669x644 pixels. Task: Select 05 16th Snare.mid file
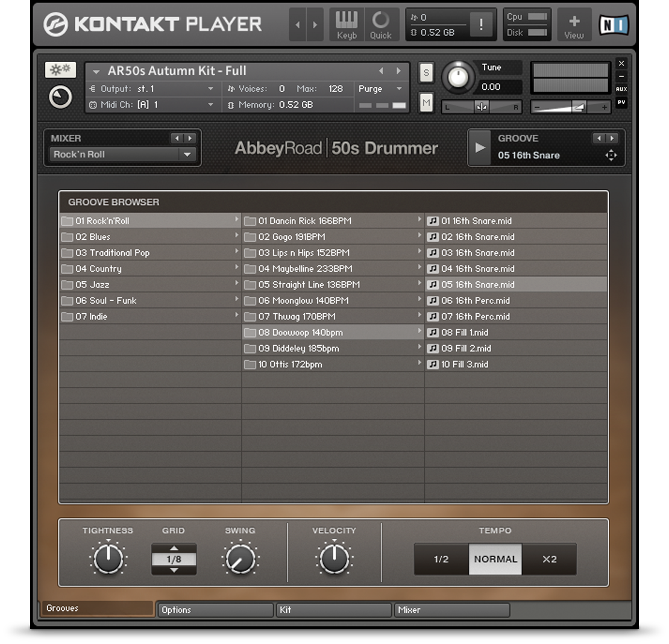pos(516,284)
